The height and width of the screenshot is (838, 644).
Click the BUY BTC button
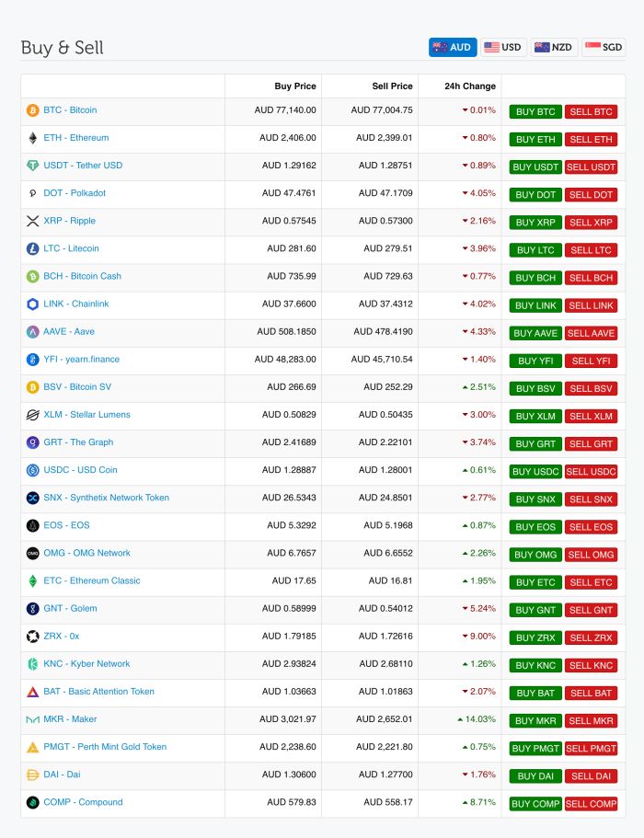click(x=535, y=111)
